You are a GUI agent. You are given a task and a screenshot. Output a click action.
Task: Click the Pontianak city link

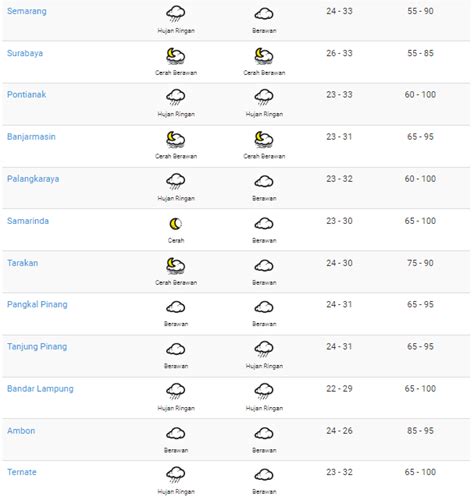click(x=26, y=95)
